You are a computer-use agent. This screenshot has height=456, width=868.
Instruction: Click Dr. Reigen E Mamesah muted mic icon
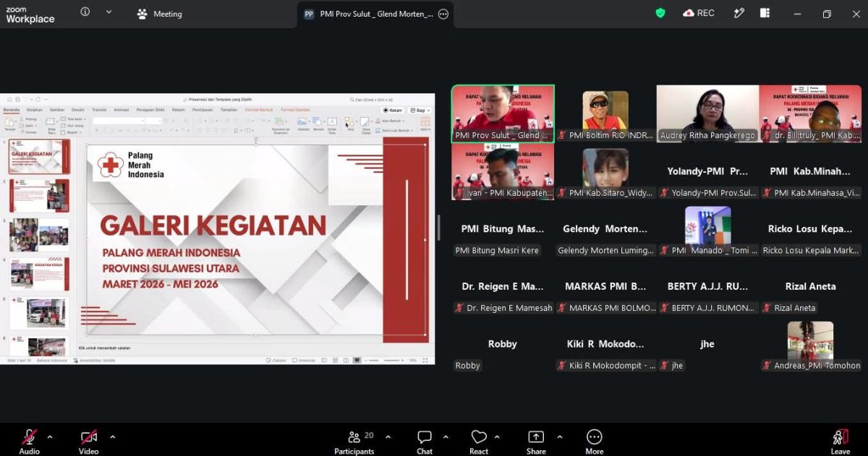[459, 308]
